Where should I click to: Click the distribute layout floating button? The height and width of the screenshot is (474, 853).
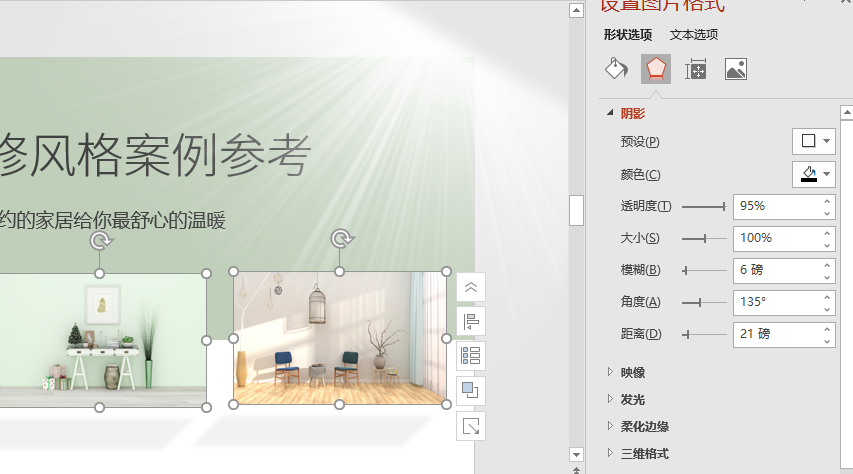(x=471, y=355)
